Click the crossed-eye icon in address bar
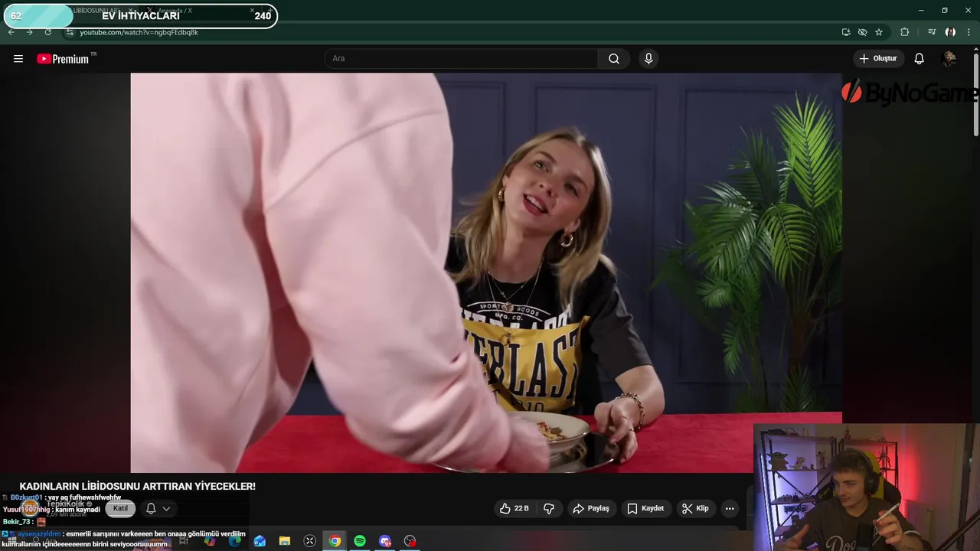This screenshot has width=980, height=551. (863, 32)
